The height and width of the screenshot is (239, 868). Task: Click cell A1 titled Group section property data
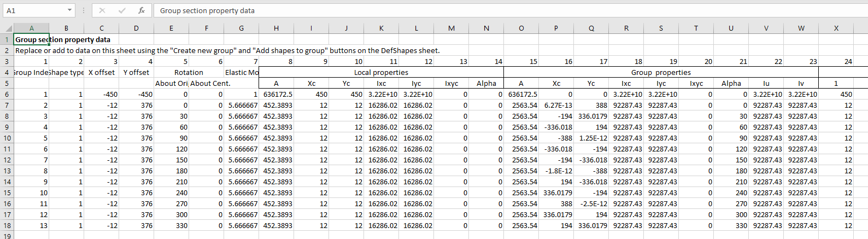(31, 39)
